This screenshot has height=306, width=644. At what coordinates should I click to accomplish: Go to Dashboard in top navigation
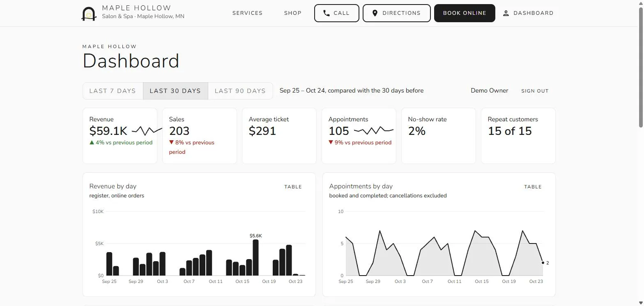pos(528,13)
